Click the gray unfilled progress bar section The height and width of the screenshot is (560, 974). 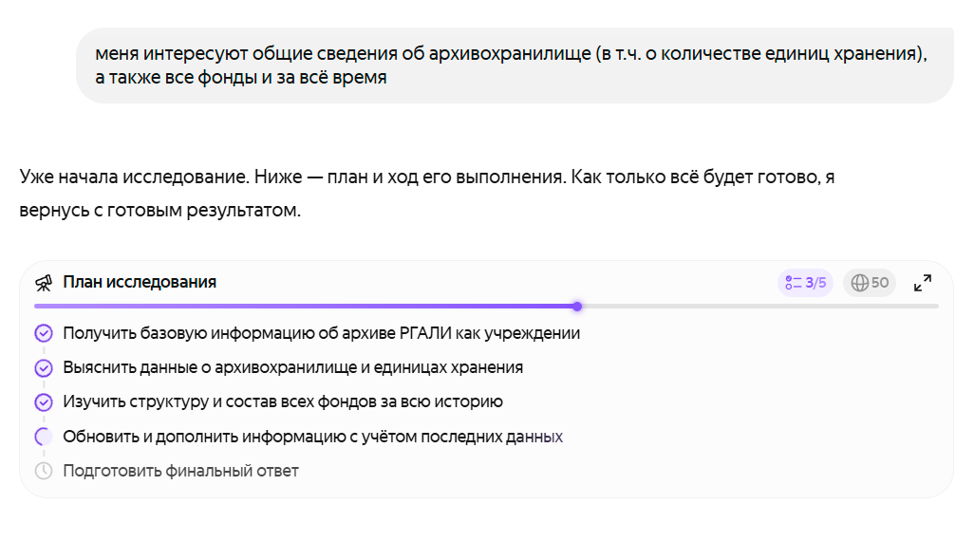[x=759, y=307]
